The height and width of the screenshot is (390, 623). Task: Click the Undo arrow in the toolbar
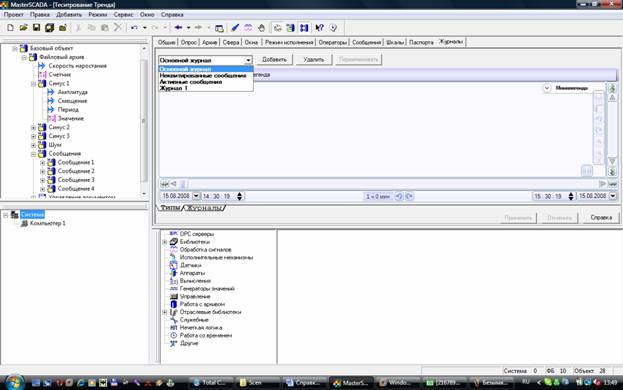pyautogui.click(x=134, y=28)
